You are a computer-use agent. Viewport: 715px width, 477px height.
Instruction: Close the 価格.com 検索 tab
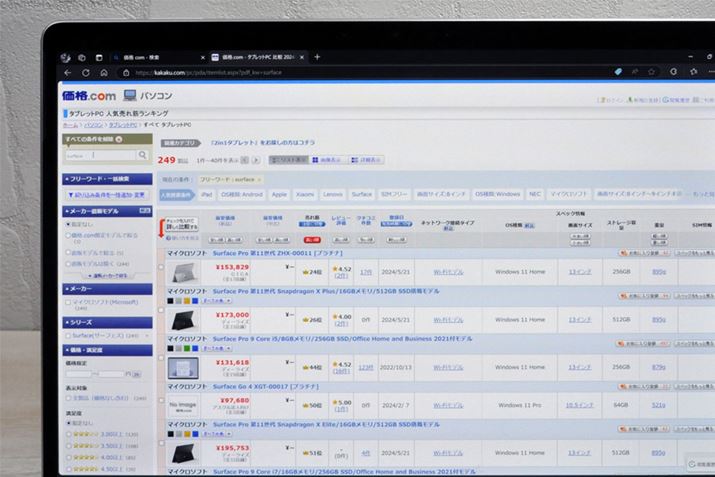203,57
